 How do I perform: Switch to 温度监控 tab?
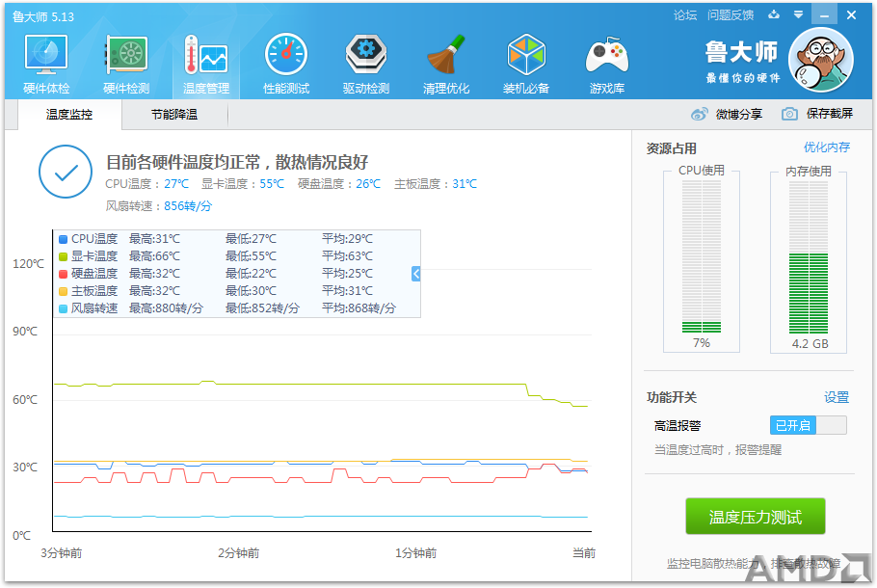point(69,115)
